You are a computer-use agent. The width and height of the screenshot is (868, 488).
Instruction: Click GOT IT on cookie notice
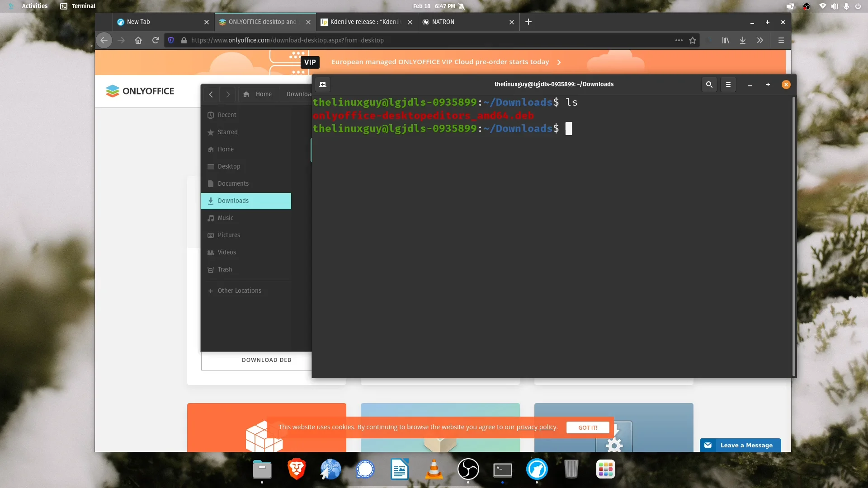click(x=588, y=428)
